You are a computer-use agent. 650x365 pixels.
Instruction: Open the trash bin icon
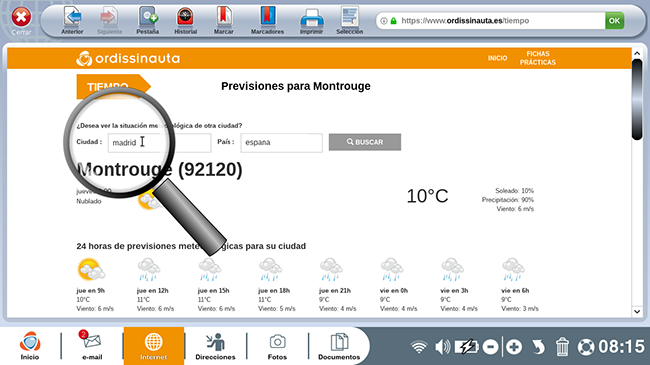(x=562, y=347)
